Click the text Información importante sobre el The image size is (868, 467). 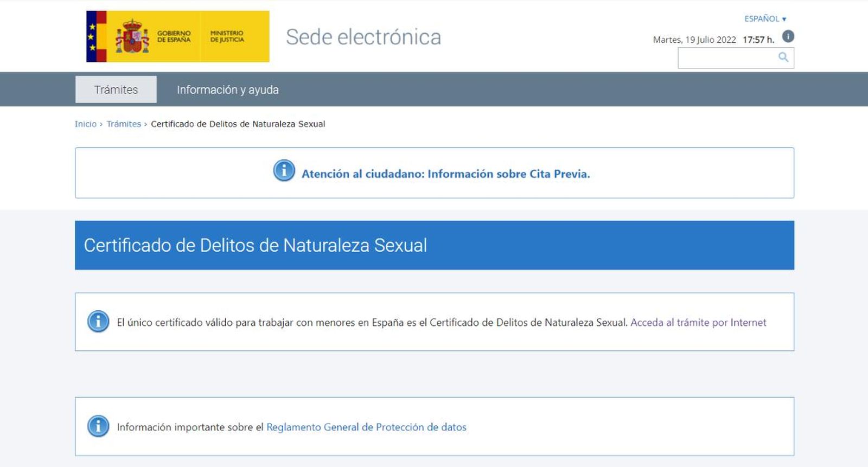coord(190,427)
